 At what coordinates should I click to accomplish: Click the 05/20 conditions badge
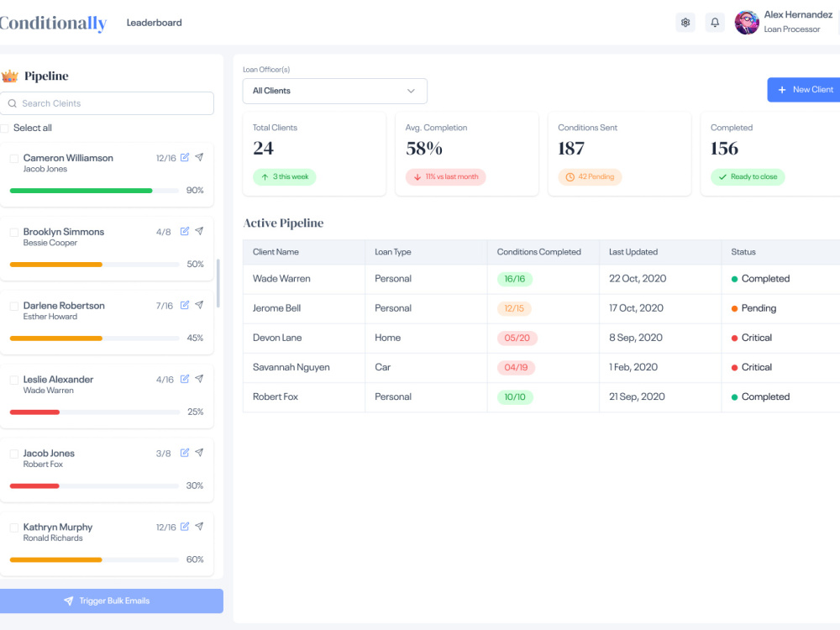tap(517, 338)
